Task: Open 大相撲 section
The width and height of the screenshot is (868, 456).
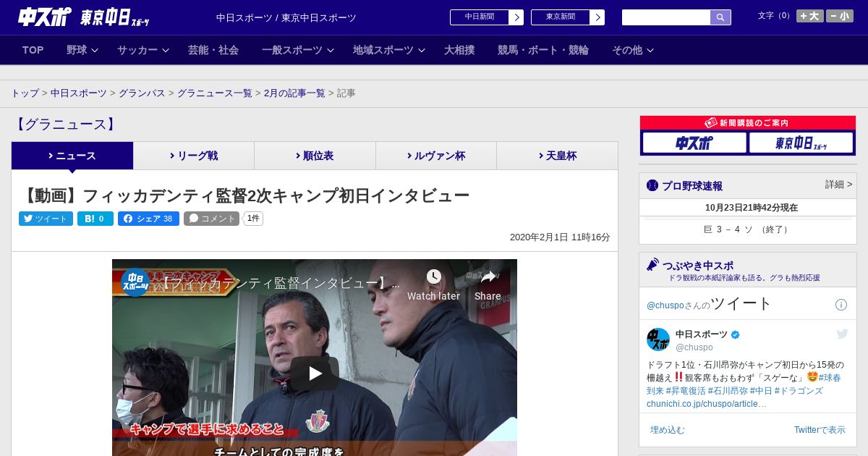Action: coord(459,50)
